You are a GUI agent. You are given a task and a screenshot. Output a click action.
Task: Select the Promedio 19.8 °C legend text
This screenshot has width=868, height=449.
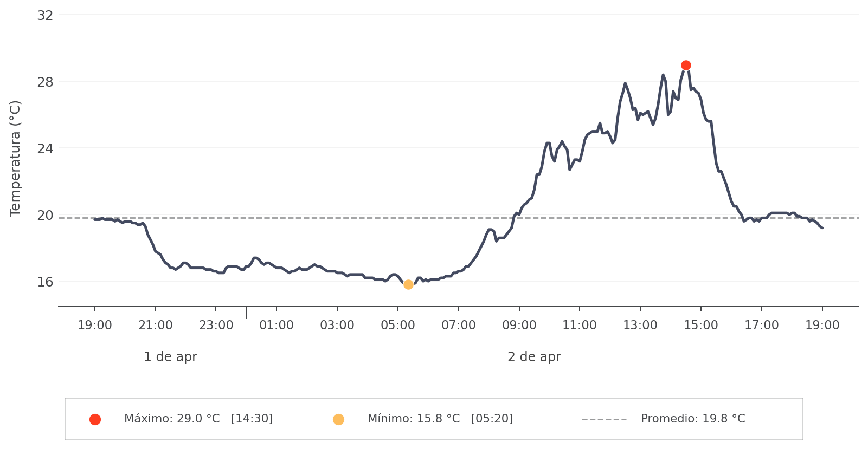693,419
